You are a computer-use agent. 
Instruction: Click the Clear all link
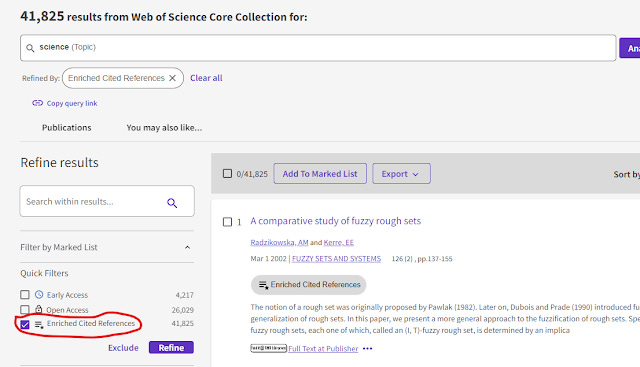[206, 78]
